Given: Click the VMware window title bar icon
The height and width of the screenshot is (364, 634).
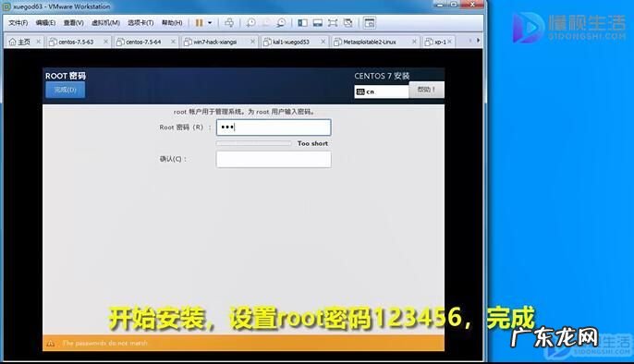Looking at the screenshot, I should [x=6, y=6].
